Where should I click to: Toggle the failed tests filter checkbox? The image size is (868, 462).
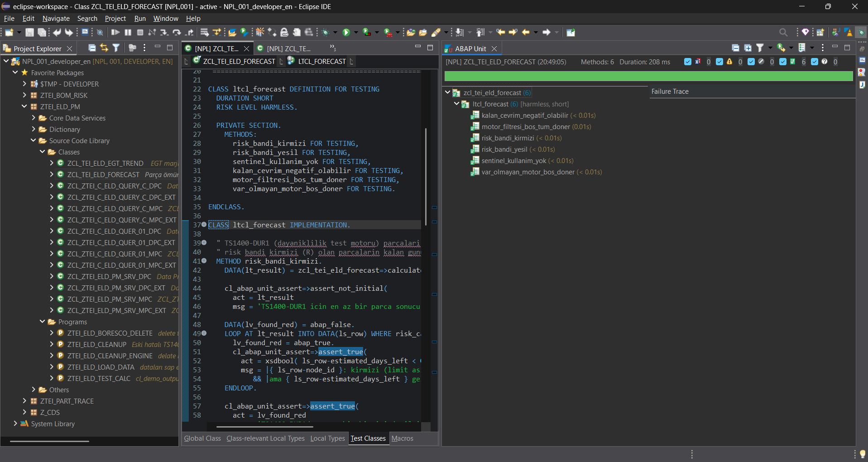pos(688,62)
